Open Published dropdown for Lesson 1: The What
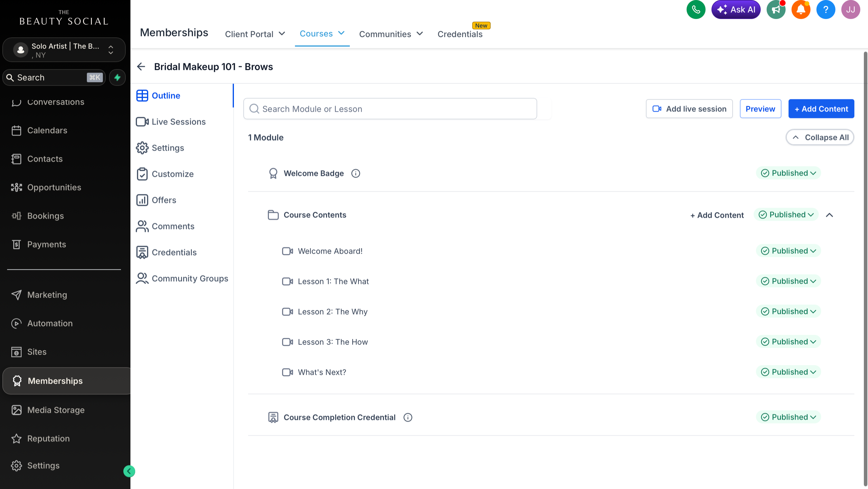 pyautogui.click(x=788, y=281)
